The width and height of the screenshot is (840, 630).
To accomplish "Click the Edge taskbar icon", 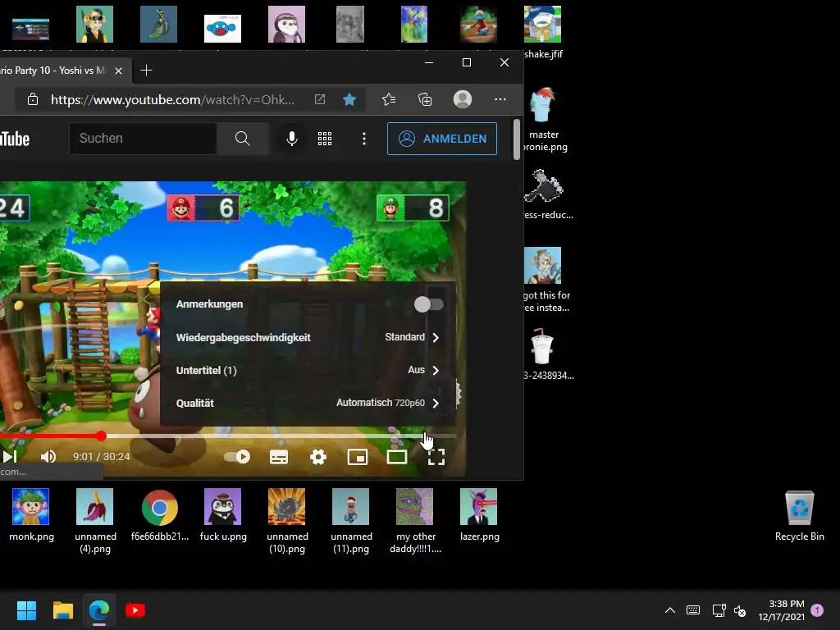I will [x=99, y=610].
